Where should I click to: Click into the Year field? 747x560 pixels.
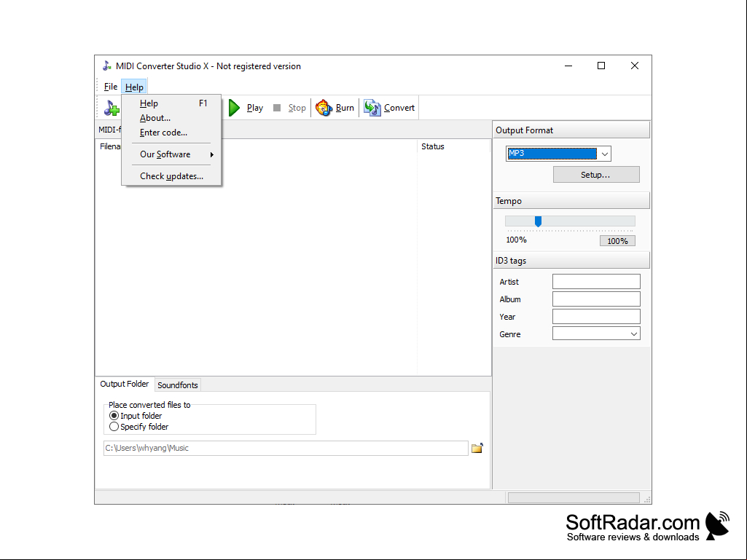point(596,317)
